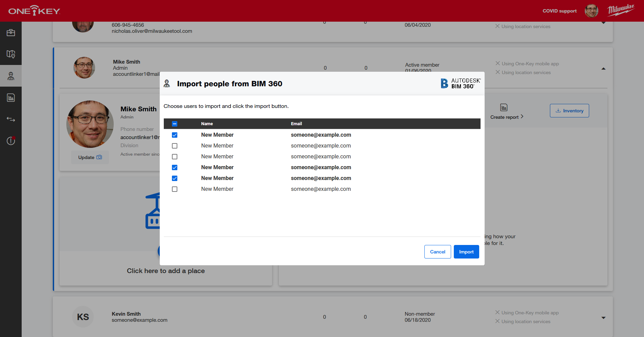Open the Inventory toolbox icon in sidebar
Image resolution: width=644 pixels, height=337 pixels.
11,32
